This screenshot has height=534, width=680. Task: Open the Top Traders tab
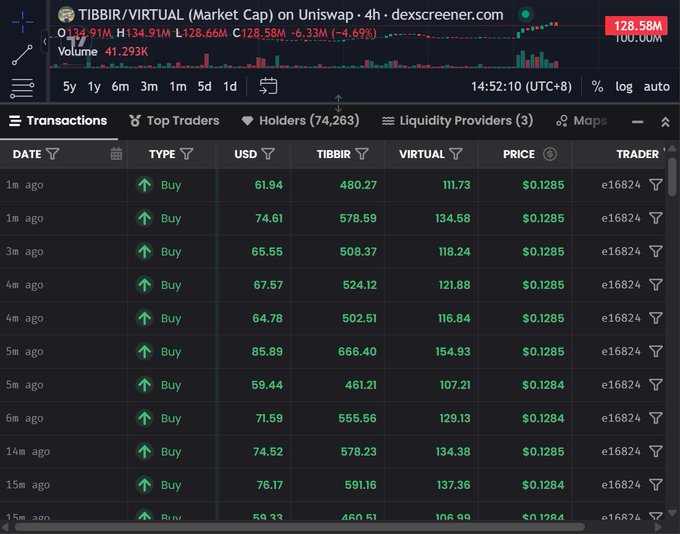(x=174, y=121)
